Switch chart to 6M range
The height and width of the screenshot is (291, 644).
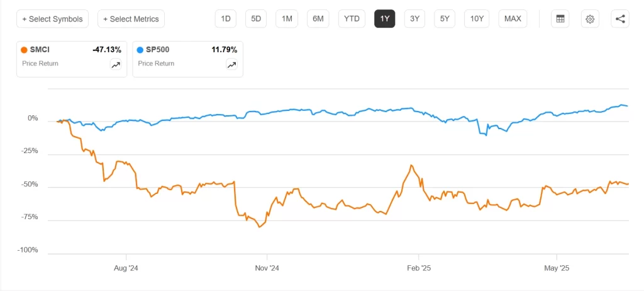[318, 19]
